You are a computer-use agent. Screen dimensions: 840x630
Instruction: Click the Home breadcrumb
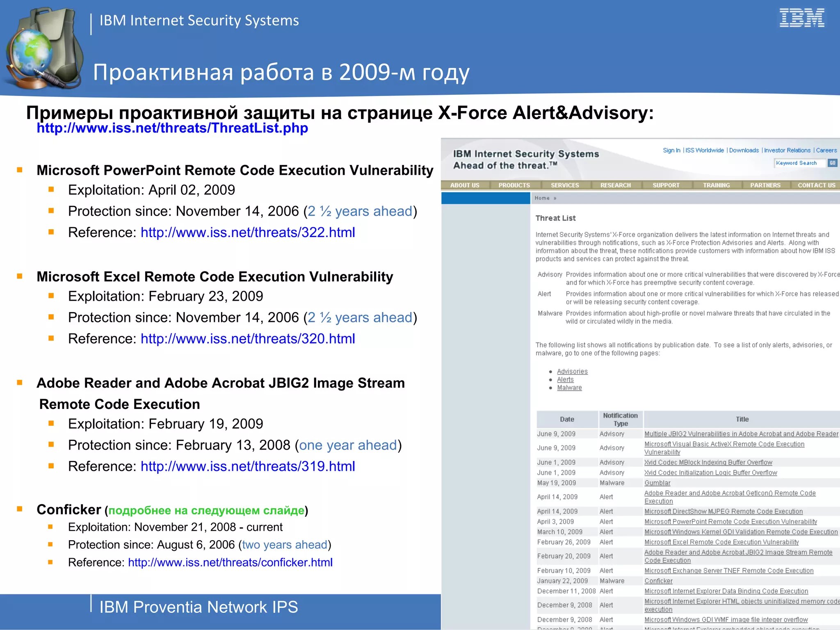[x=542, y=198]
